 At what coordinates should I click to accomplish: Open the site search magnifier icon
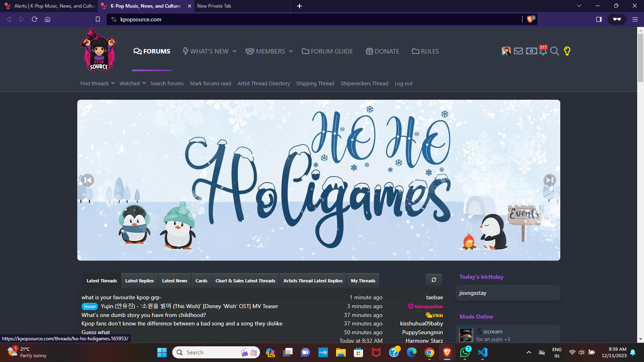tap(555, 51)
